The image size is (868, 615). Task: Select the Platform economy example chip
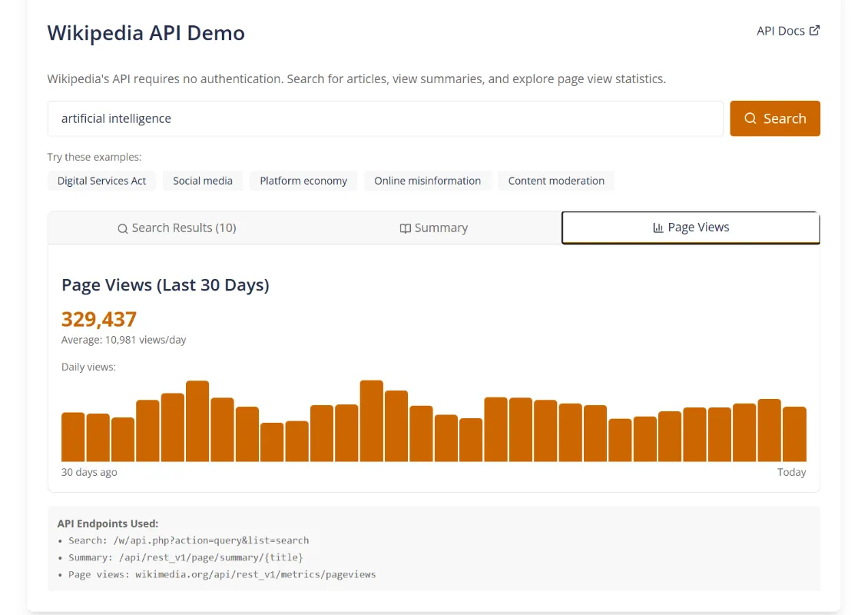[x=303, y=181]
